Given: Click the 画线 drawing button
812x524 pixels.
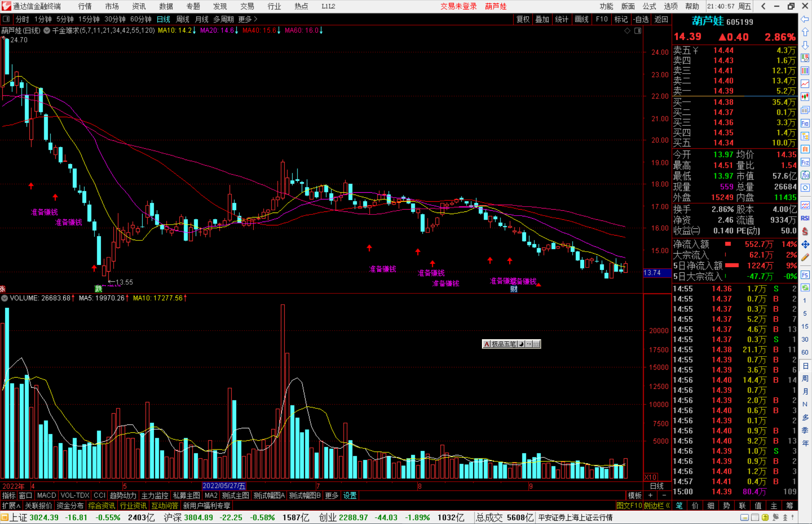Looking at the screenshot, I should click(582, 19).
